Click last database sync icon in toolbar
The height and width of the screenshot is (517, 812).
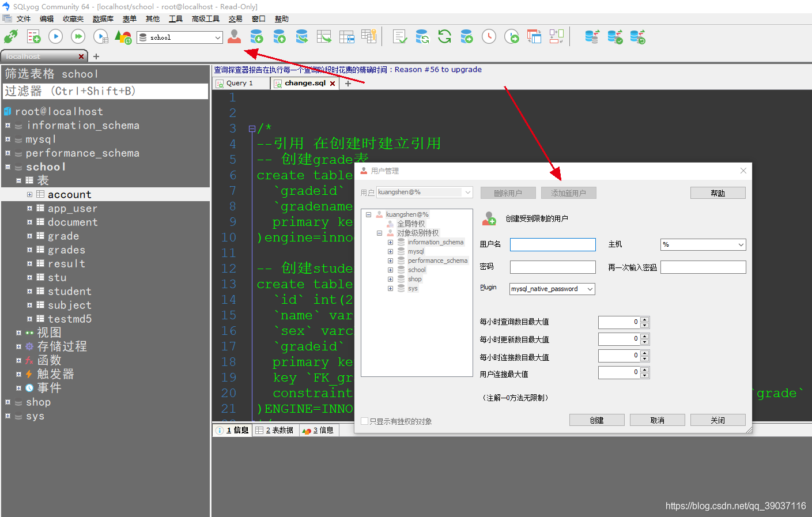pyautogui.click(x=637, y=37)
